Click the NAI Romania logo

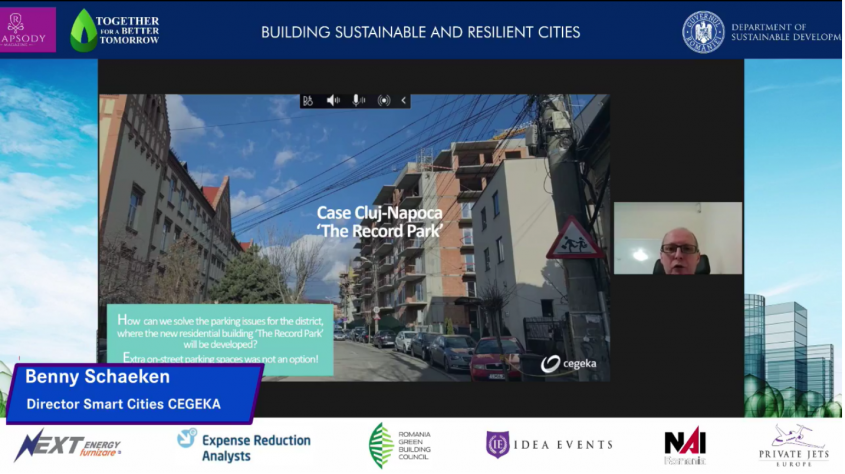pos(685,446)
